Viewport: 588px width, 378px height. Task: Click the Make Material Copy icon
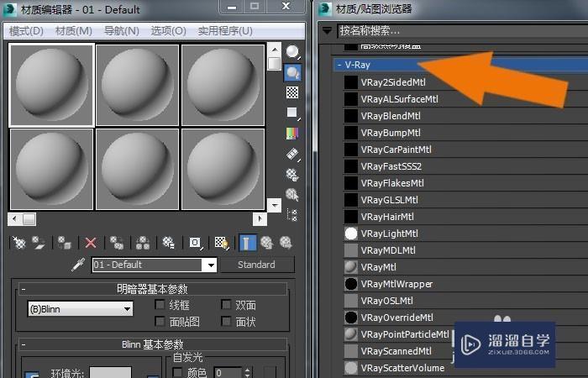[x=117, y=243]
